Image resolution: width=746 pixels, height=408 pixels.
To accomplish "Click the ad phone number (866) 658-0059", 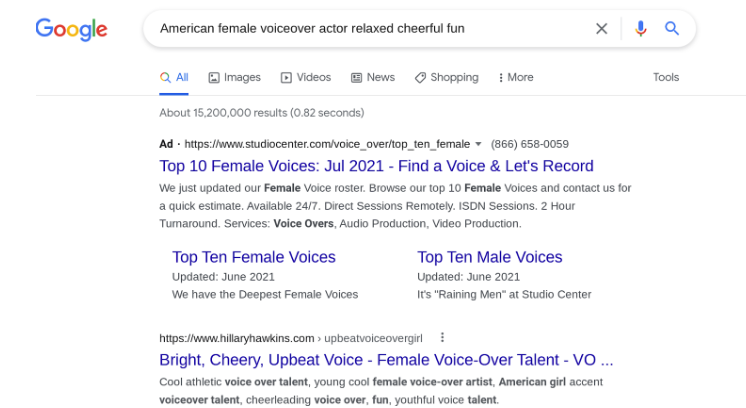I will click(530, 144).
